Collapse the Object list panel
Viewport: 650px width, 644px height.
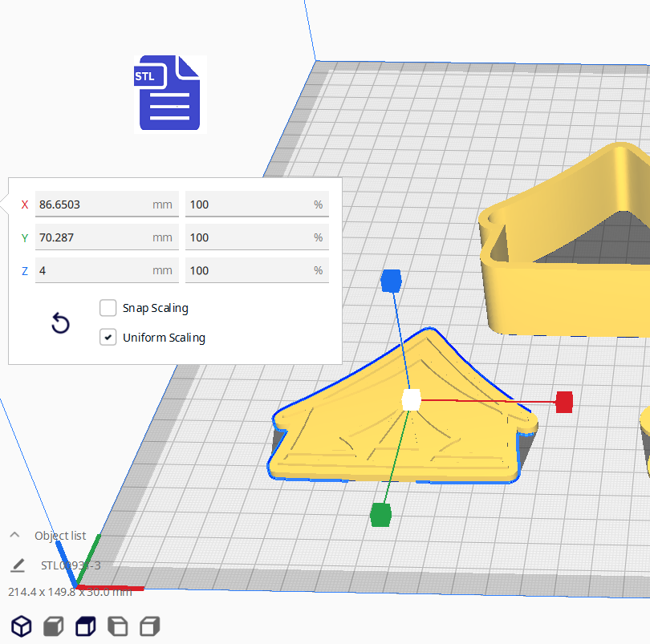(x=14, y=536)
